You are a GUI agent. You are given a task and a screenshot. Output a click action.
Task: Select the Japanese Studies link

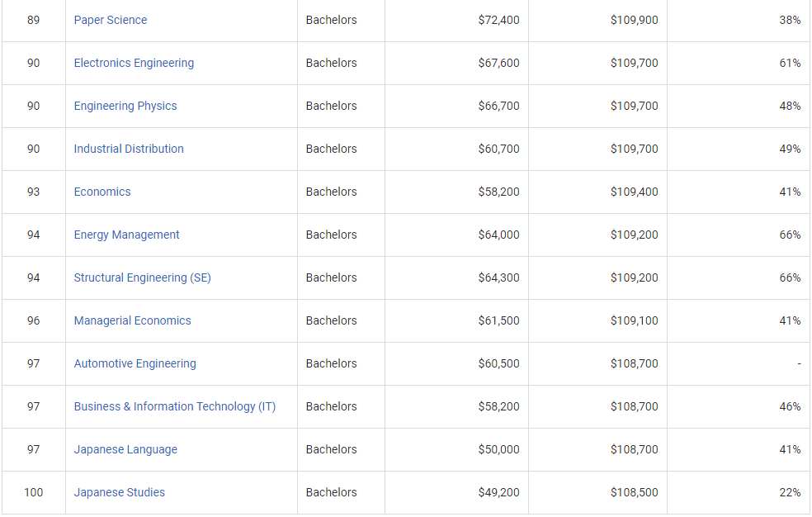(x=119, y=492)
